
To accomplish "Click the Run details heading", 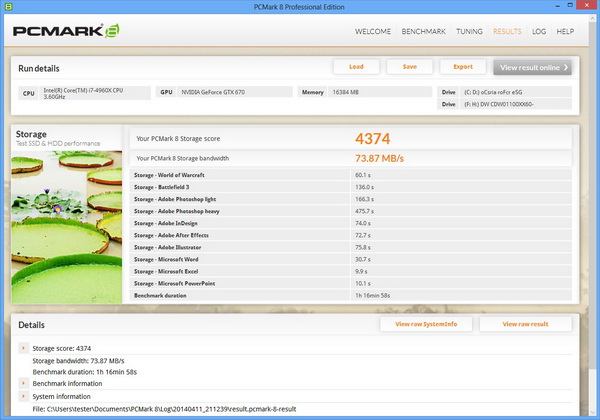I will click(39, 68).
